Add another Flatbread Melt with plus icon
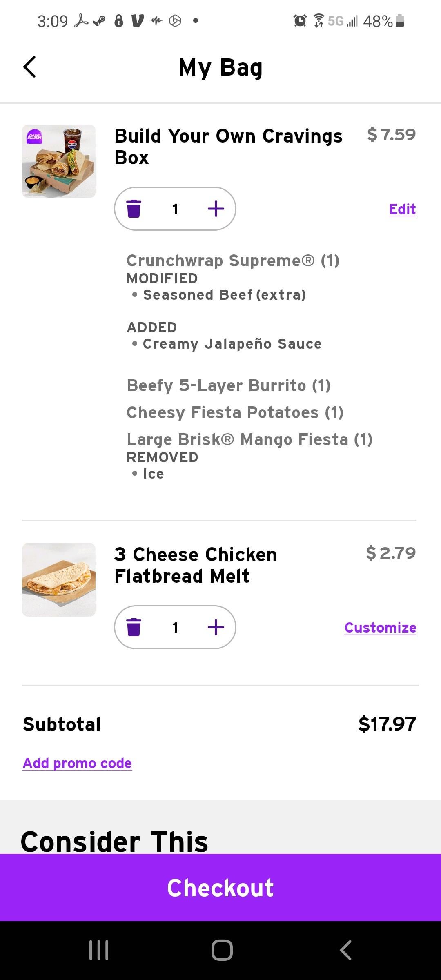This screenshot has height=980, width=441. click(216, 627)
